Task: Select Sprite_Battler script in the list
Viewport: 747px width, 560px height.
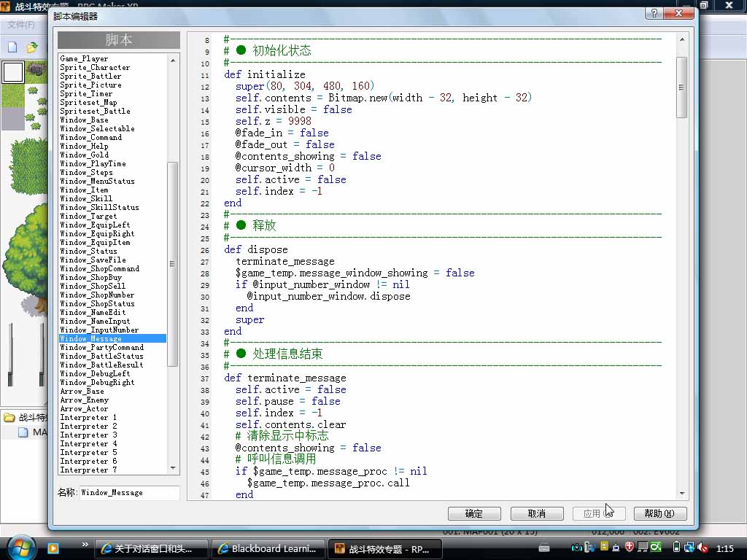Action: coord(90,76)
